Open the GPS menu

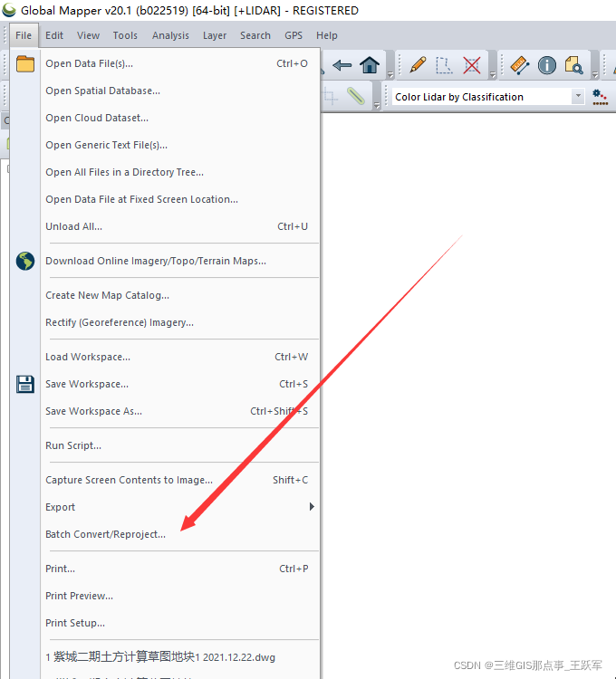point(294,35)
